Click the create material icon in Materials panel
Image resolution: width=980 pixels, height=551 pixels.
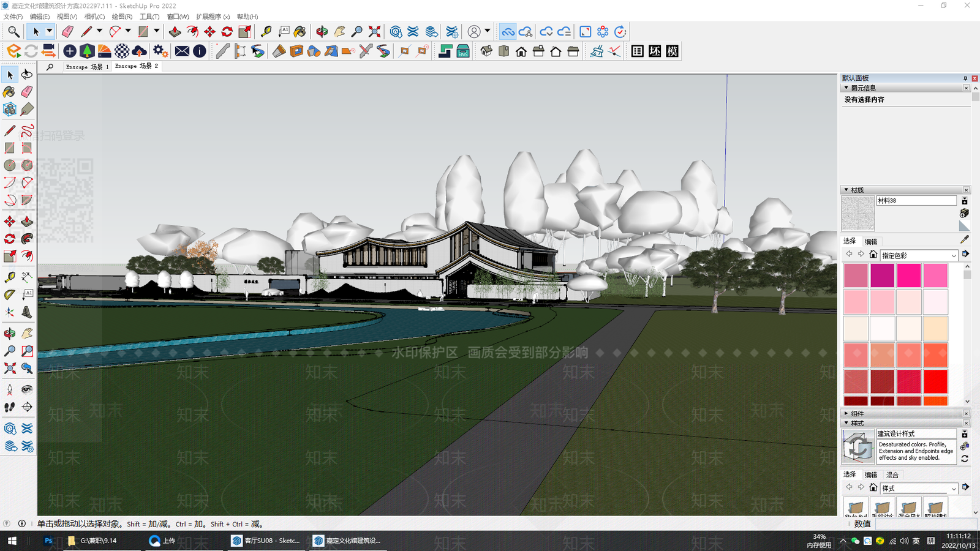click(x=965, y=213)
